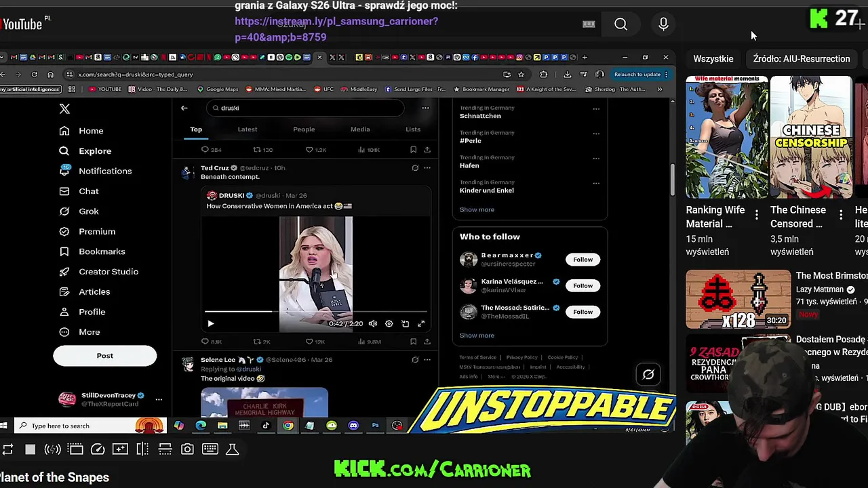
Task: Open settings gear on embedded video
Action: (x=389, y=324)
